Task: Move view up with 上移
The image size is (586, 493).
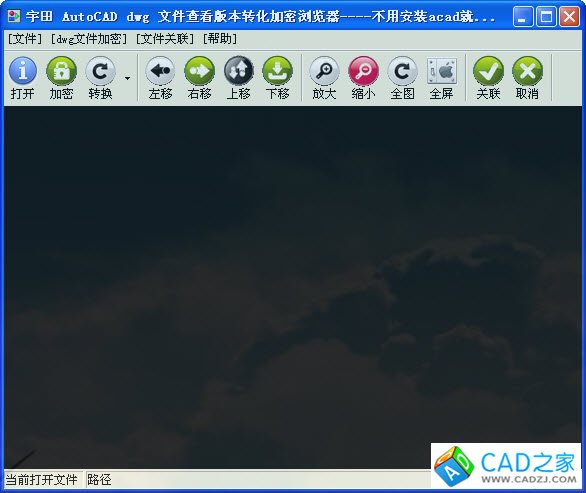Action: coord(238,78)
